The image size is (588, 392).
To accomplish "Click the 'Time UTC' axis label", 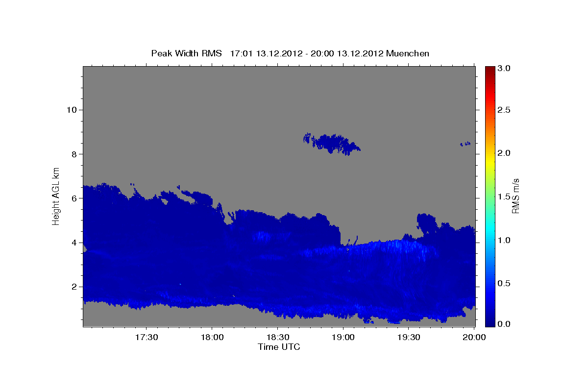I will (279, 347).
